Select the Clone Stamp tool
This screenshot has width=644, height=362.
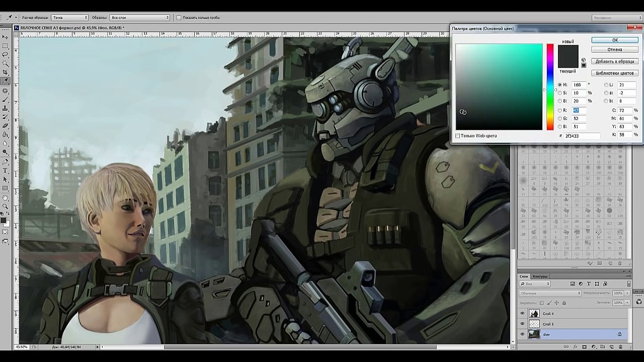(x=6, y=108)
